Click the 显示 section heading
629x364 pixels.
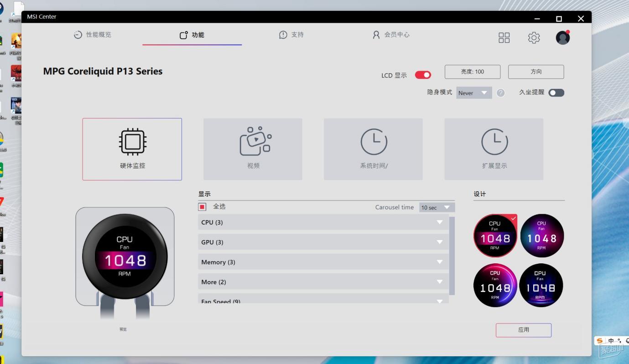(x=204, y=194)
